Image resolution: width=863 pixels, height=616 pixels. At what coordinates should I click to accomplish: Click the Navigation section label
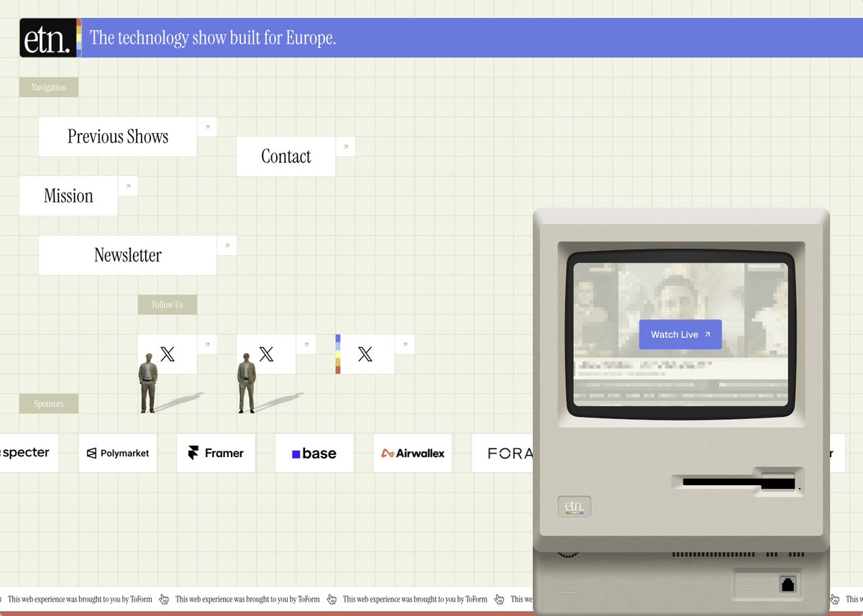[49, 88]
